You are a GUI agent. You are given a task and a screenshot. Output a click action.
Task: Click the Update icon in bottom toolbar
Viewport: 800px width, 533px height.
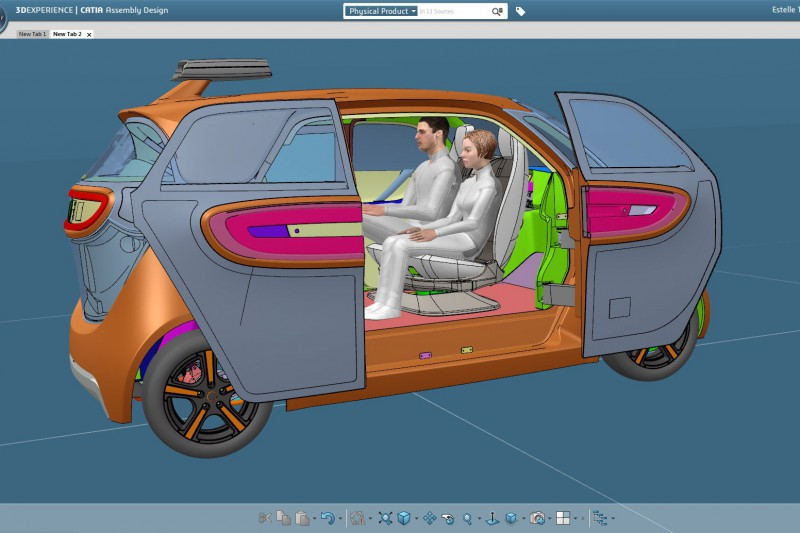click(x=358, y=518)
